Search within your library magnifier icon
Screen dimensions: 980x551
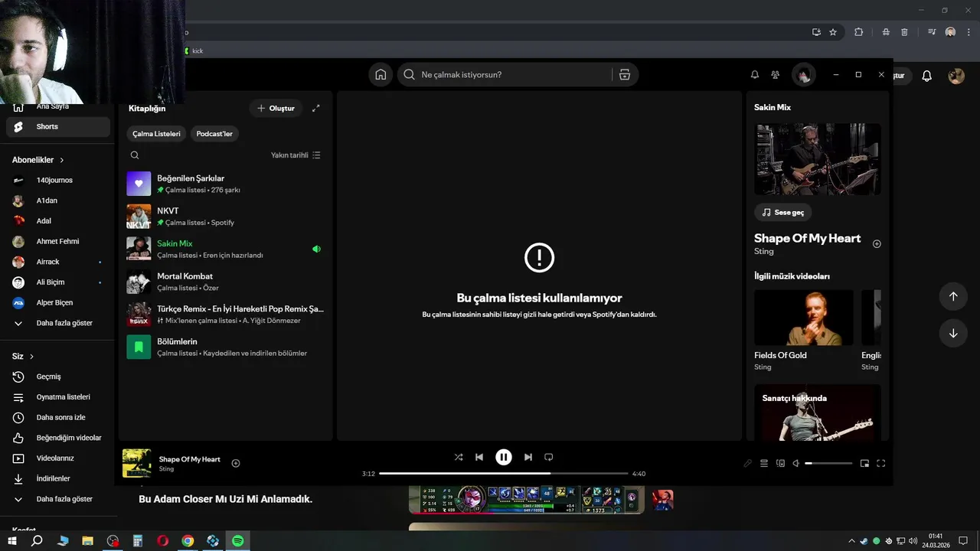pyautogui.click(x=135, y=155)
